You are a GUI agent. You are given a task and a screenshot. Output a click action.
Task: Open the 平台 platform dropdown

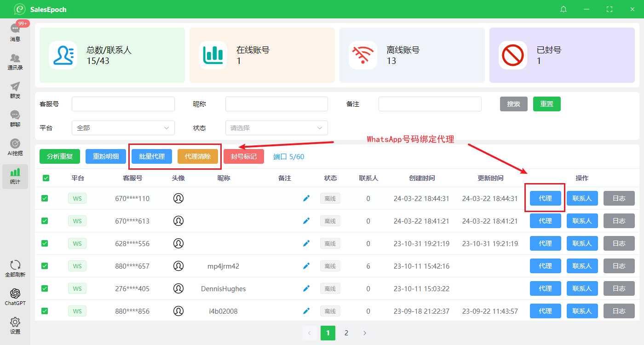[x=123, y=128]
